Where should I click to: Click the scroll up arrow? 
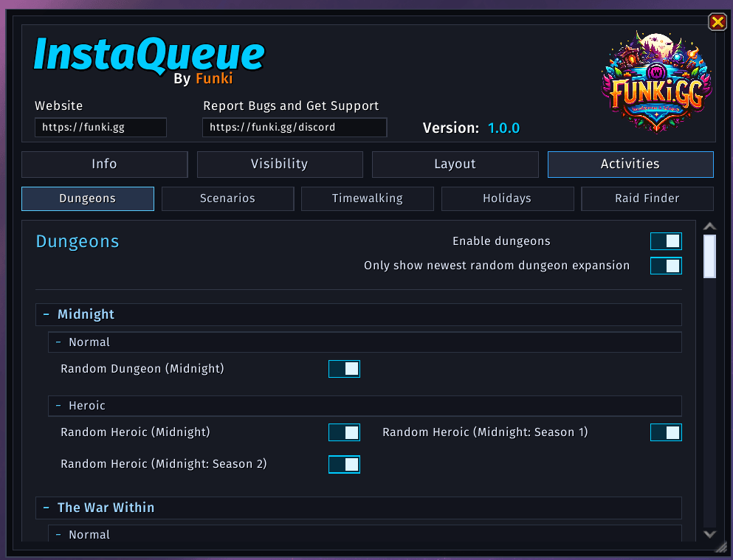[709, 226]
